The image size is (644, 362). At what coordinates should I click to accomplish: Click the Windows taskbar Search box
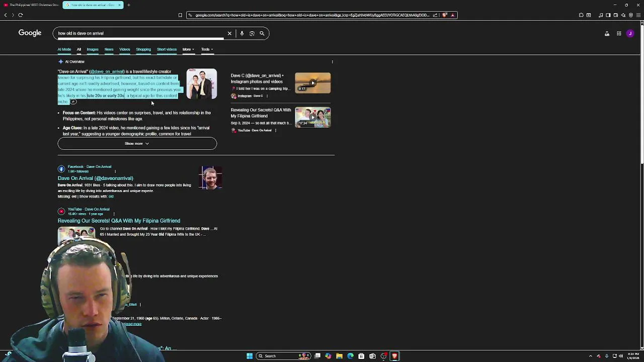(283, 356)
